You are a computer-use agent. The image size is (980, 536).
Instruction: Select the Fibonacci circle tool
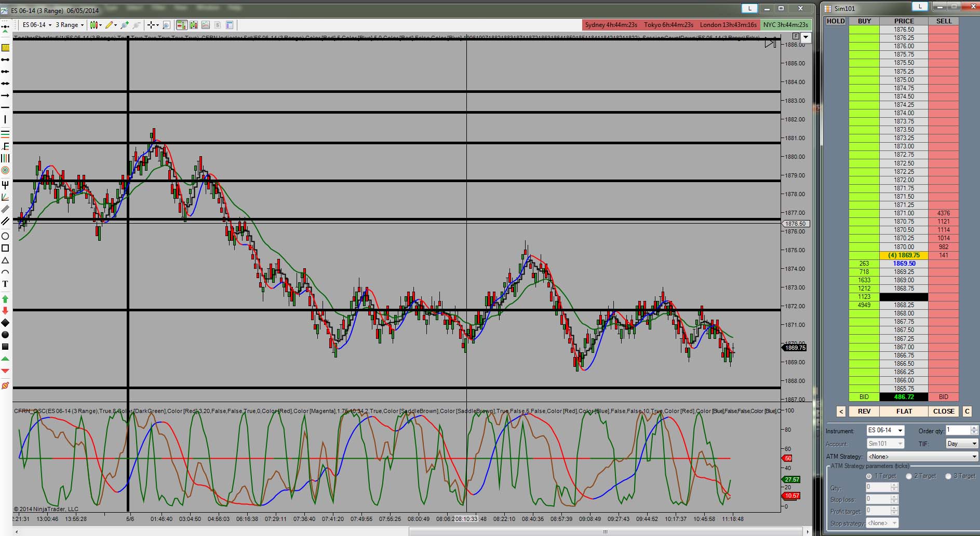[5, 170]
